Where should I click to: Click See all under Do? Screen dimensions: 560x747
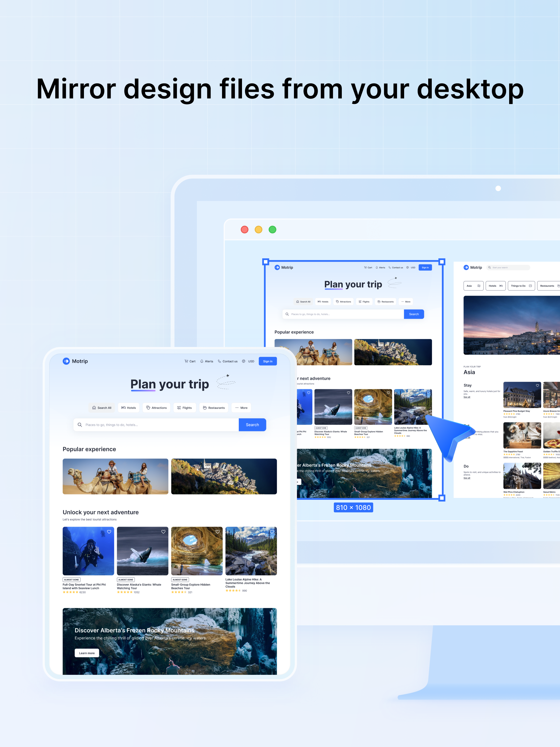[467, 478]
